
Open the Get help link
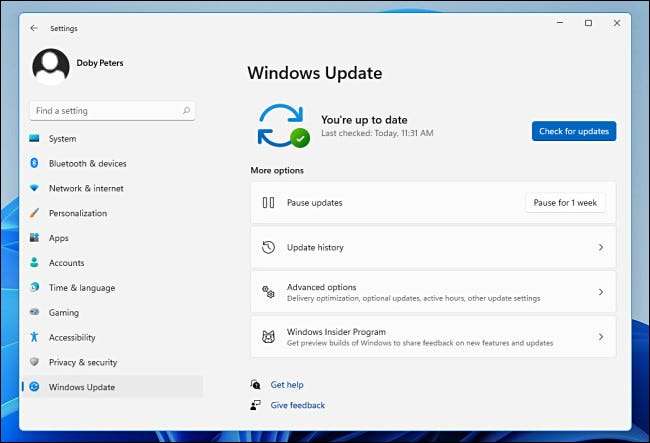tap(287, 385)
